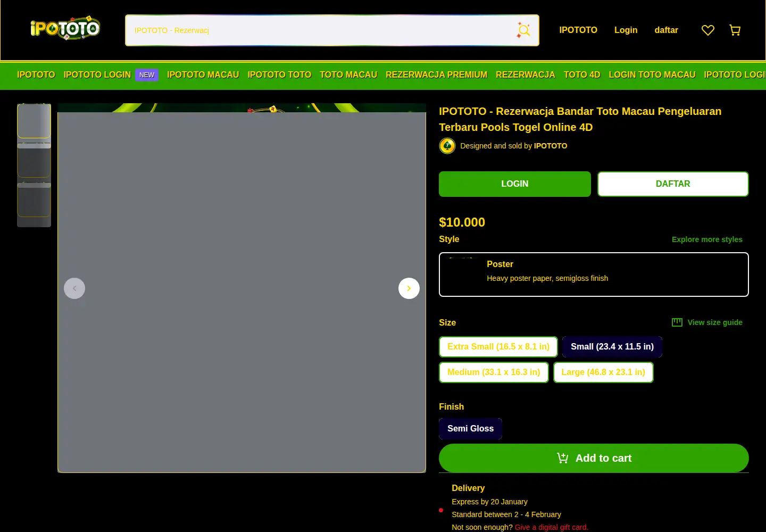Select the Semi Gloss finish
Screen dimensions: 766x532
pyautogui.click(x=470, y=429)
